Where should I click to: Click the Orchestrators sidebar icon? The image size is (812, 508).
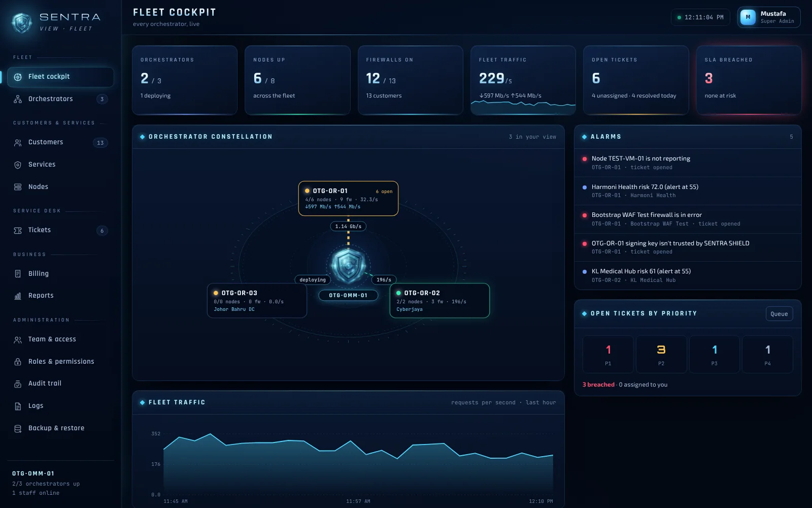click(x=18, y=100)
